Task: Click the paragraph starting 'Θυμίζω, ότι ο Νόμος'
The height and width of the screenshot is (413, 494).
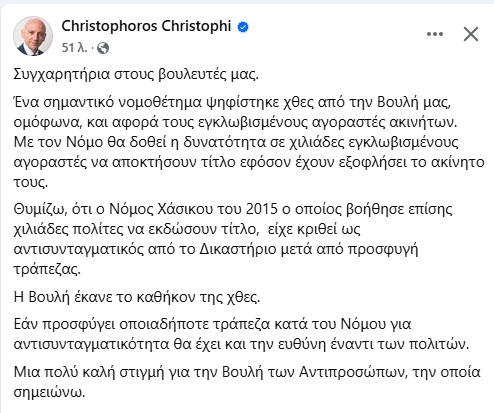Action: click(x=233, y=239)
